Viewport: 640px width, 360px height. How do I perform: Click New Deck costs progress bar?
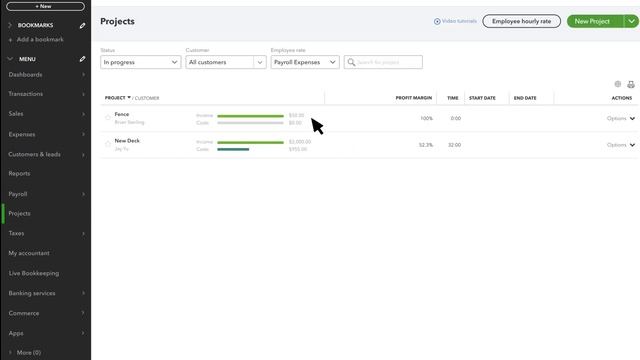coord(233,149)
